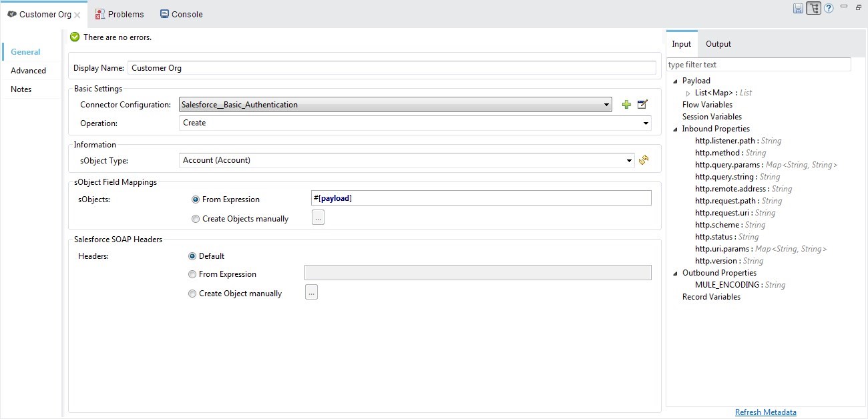The image size is (868, 419).
Task: Select Create Object manually radio for Headers
Action: pos(192,294)
